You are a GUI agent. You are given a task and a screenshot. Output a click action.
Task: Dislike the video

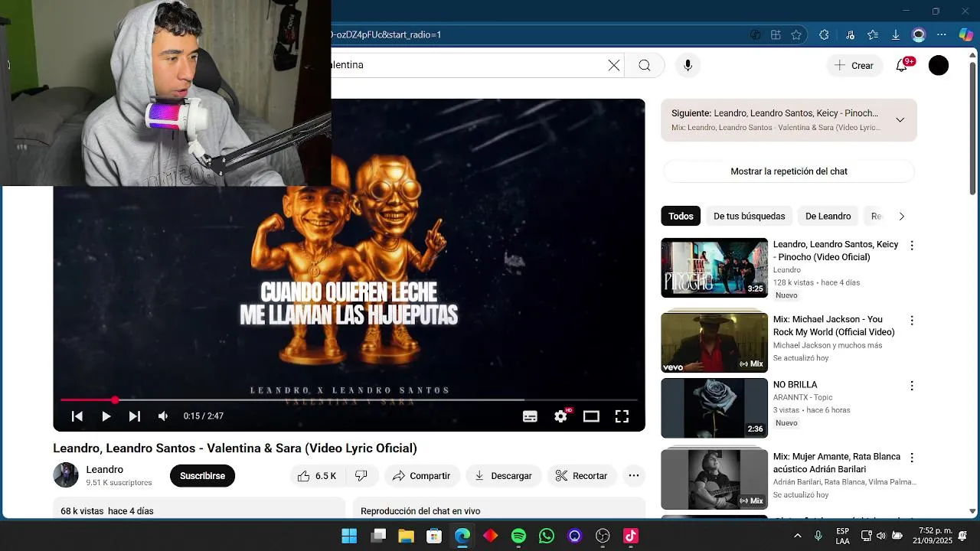[361, 476]
